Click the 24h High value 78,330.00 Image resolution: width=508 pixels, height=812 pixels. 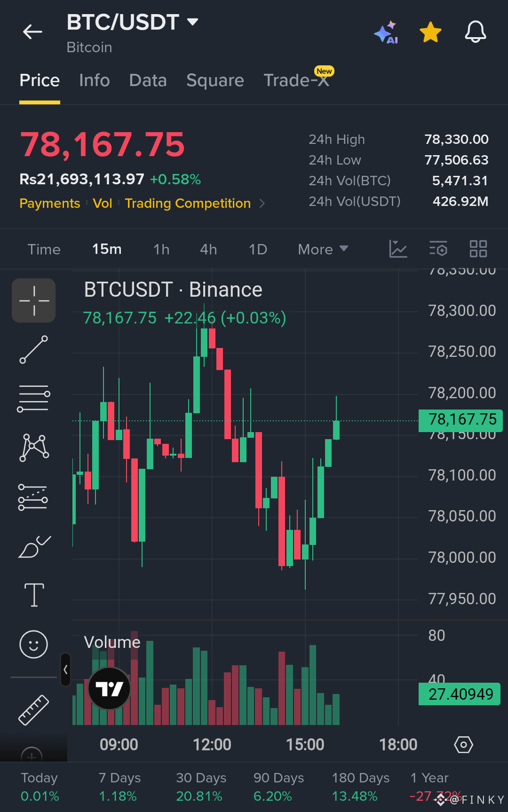coord(456,139)
